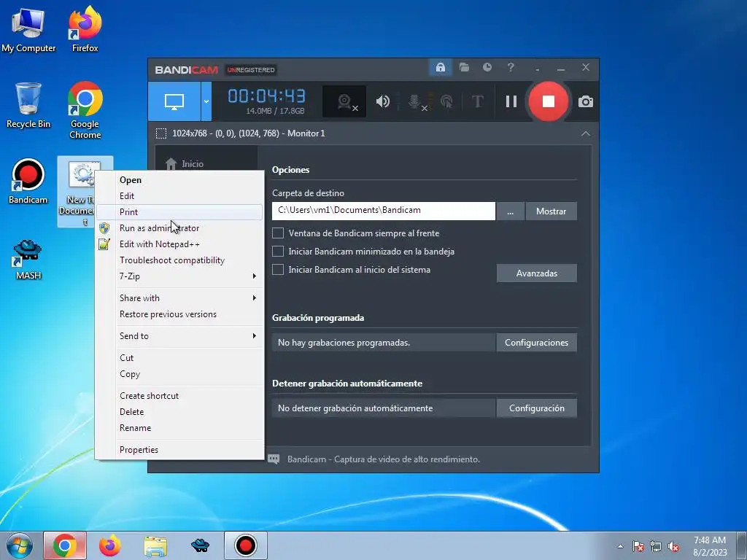Choose Restore previous versions

pos(179,314)
